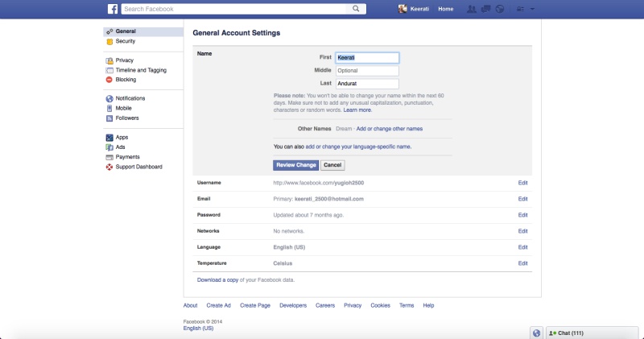Click the Mobile phone icon
644x339 pixels.
click(109, 109)
